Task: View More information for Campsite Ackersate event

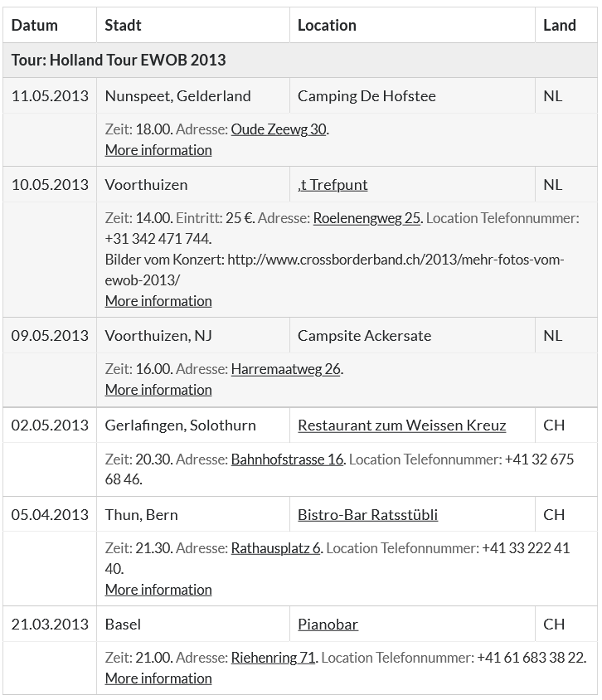Action: 158,390
